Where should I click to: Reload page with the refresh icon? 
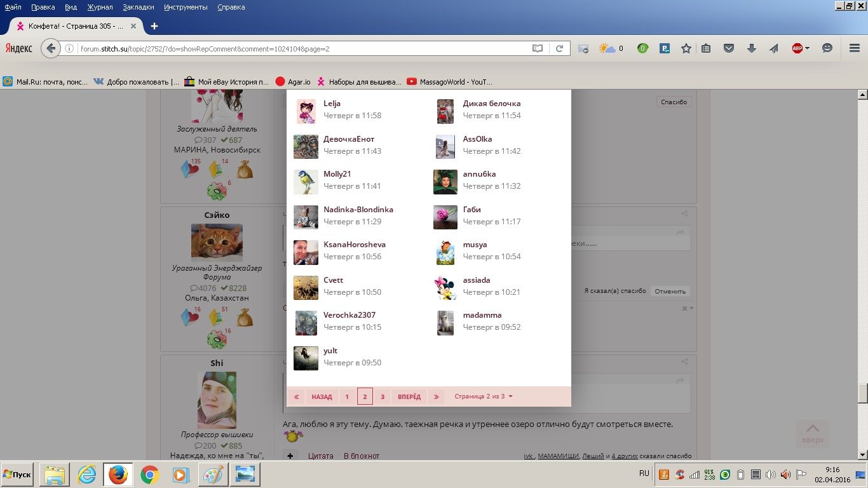tap(559, 48)
